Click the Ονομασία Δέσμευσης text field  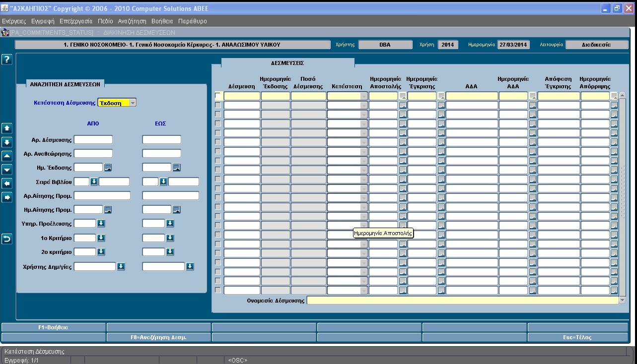pos(463,300)
